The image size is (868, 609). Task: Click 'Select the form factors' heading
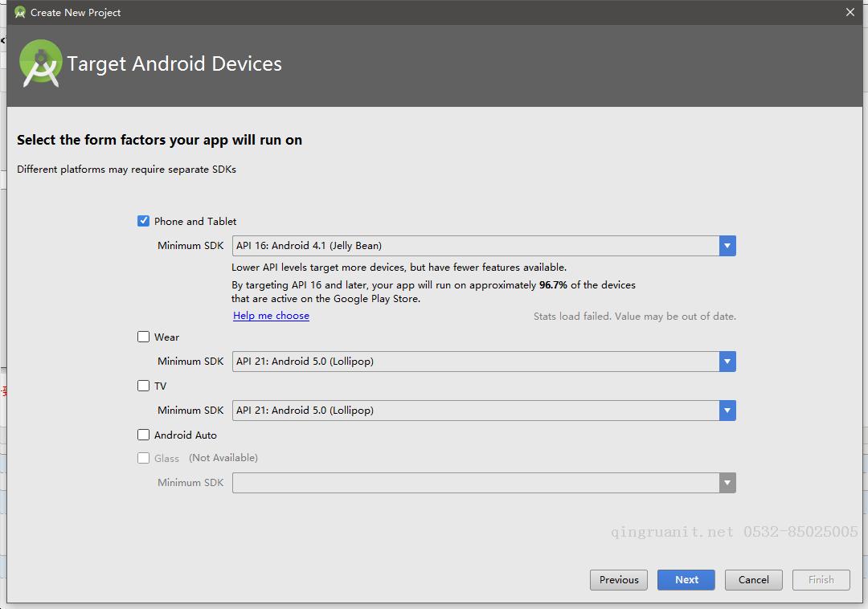coord(159,140)
